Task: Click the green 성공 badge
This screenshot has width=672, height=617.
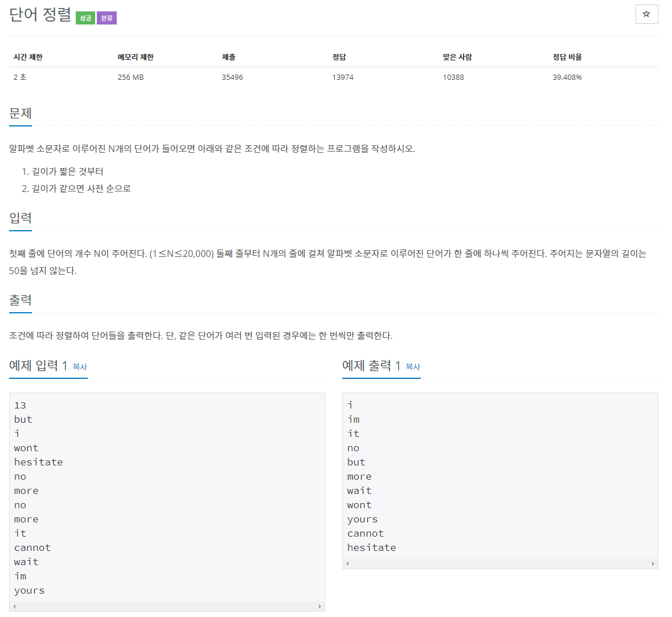Action: point(85,18)
